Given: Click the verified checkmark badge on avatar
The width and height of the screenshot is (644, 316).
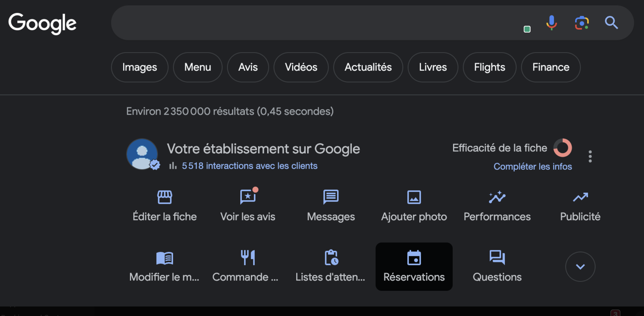Looking at the screenshot, I should 155,165.
